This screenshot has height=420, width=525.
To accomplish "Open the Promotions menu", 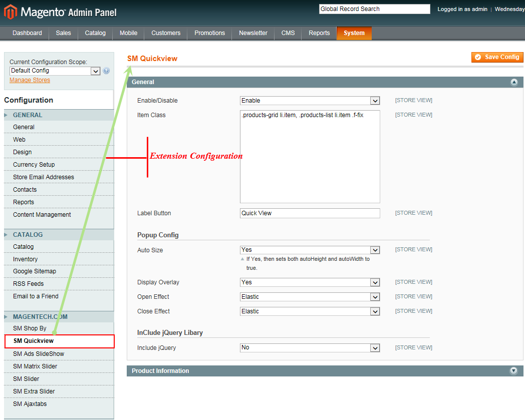I will pos(209,33).
